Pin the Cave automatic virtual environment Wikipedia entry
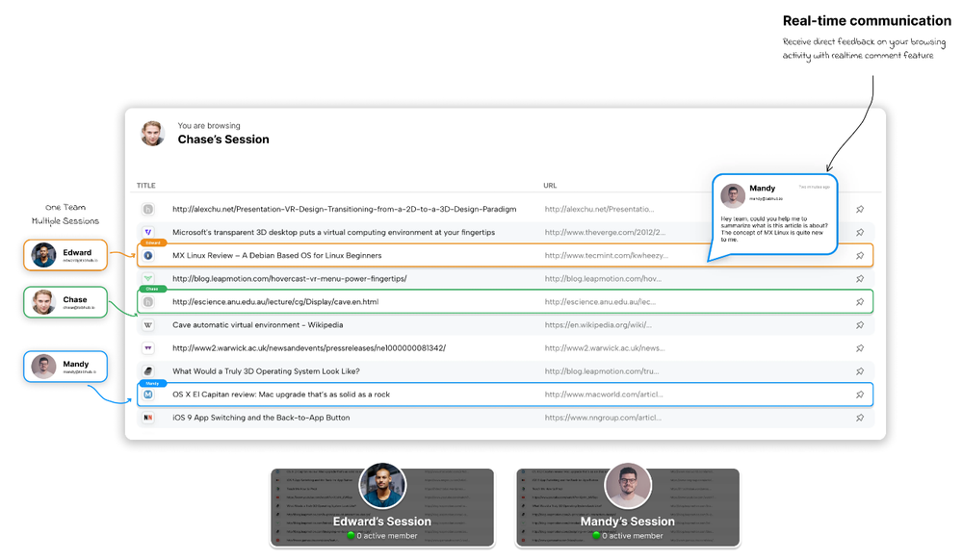This screenshot has width=963, height=560. tap(860, 324)
